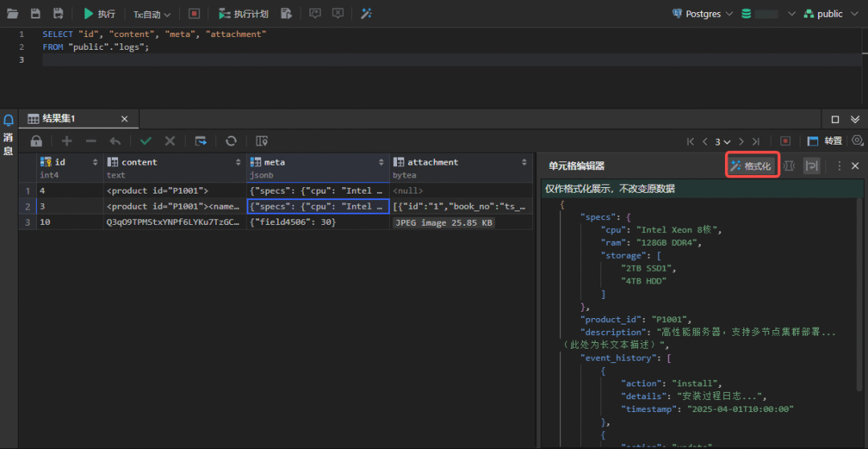Select the JPEG image attachment cell
The width and height of the screenshot is (868, 449).
(x=444, y=222)
